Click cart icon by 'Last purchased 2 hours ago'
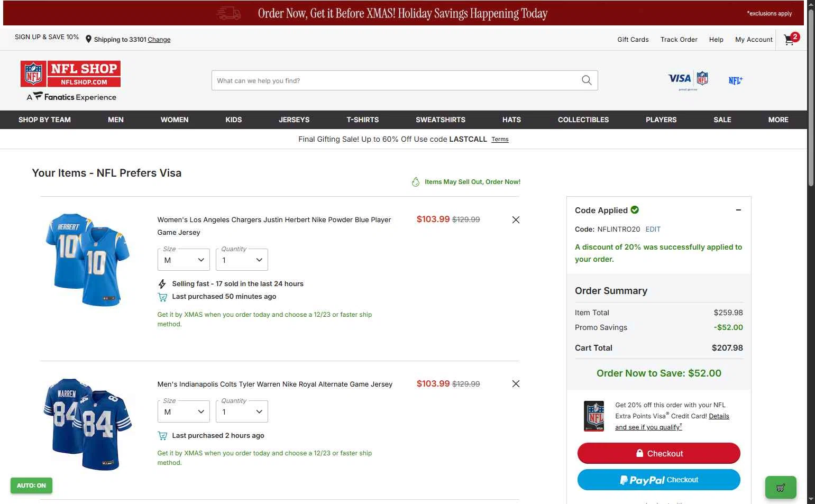This screenshot has width=815, height=504. pyautogui.click(x=162, y=436)
